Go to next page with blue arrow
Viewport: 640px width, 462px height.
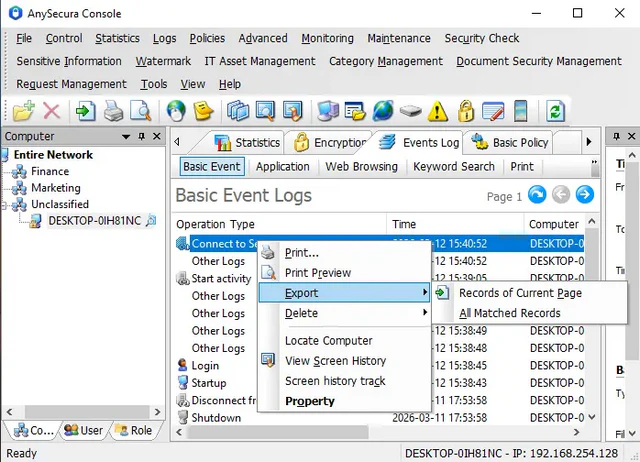pyautogui.click(x=585, y=195)
